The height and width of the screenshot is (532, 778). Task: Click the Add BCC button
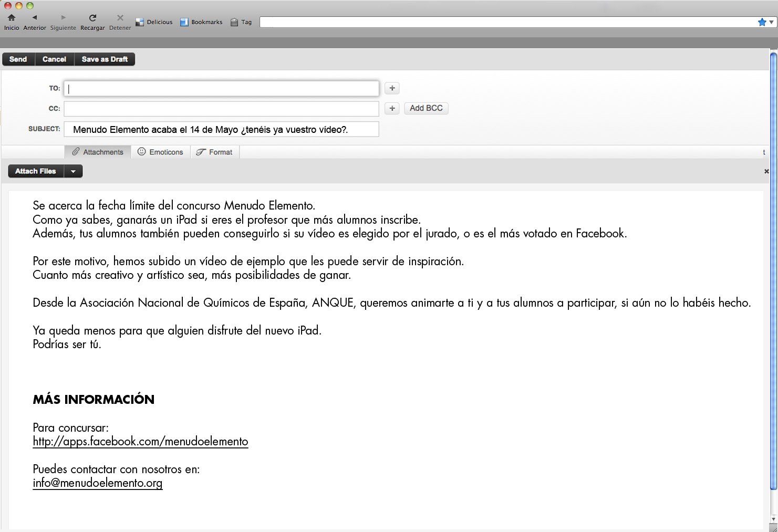coord(426,108)
